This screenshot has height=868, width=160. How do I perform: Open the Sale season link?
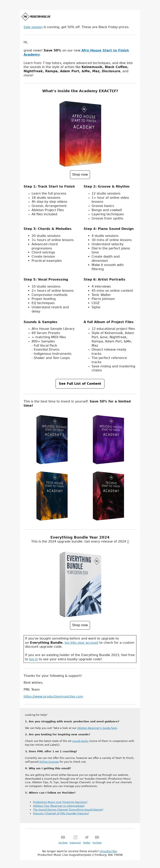[x=33, y=27]
